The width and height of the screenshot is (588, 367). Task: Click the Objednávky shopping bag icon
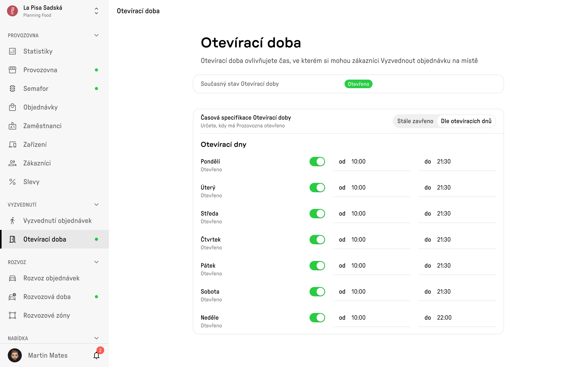coord(12,107)
